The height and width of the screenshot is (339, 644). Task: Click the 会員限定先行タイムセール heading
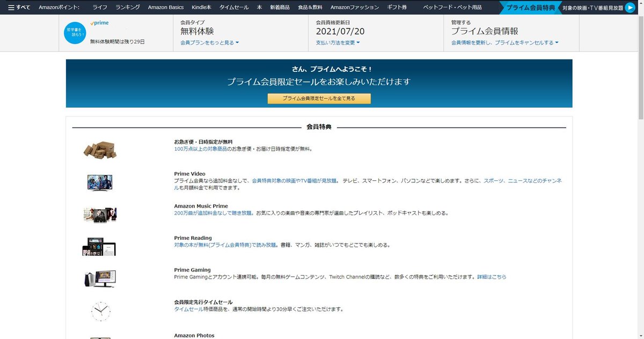coord(203,303)
